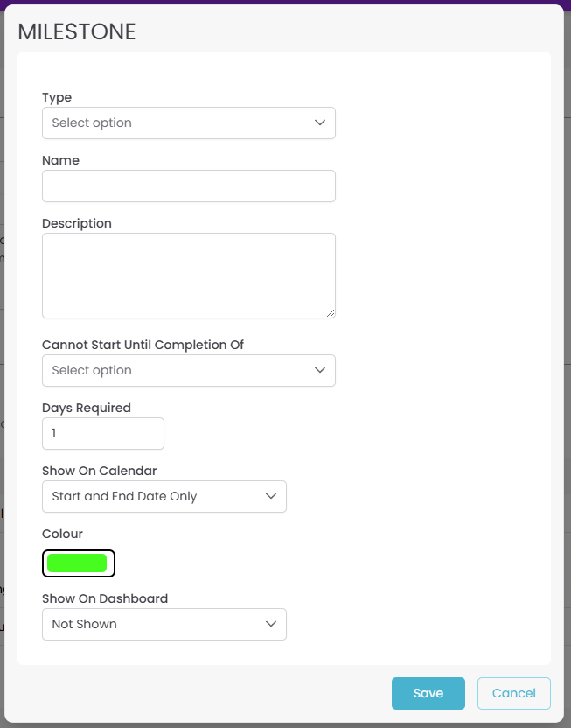Pick the green Colour swatch
571x728 pixels.
click(x=78, y=563)
